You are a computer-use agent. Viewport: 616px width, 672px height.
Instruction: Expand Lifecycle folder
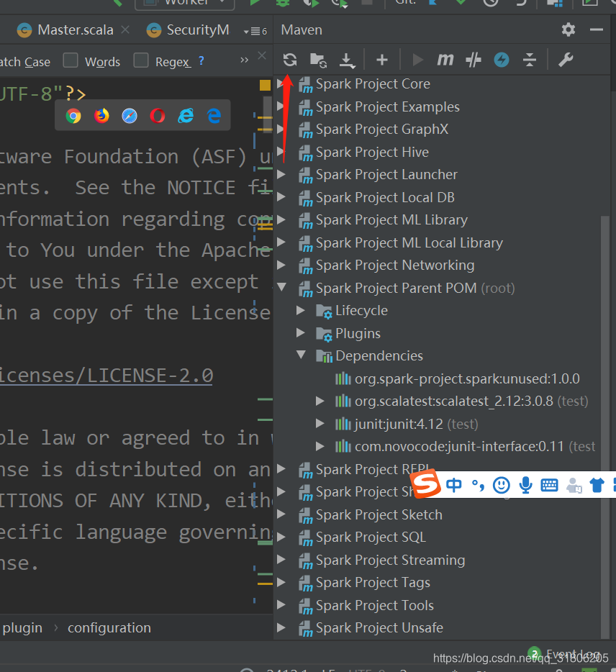click(x=301, y=310)
